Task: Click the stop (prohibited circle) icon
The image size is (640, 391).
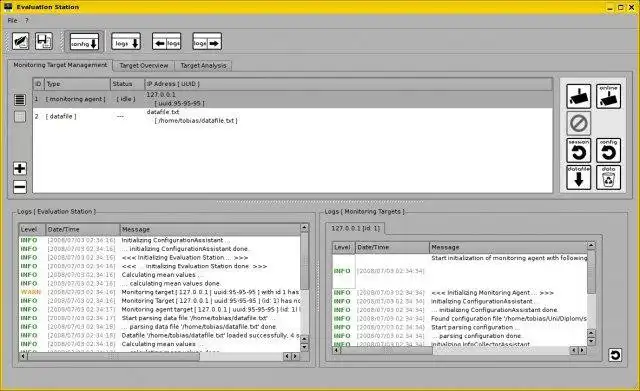Action: pyautogui.click(x=578, y=123)
